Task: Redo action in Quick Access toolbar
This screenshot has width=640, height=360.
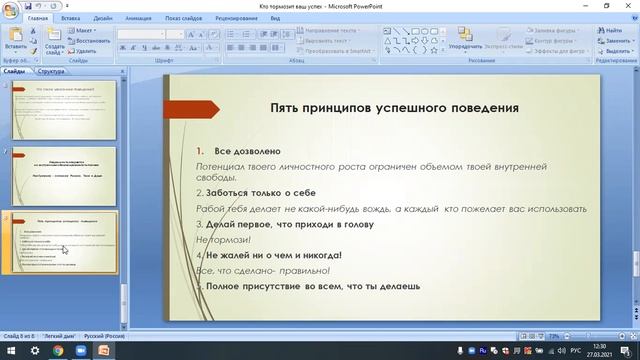Action: (53, 6)
